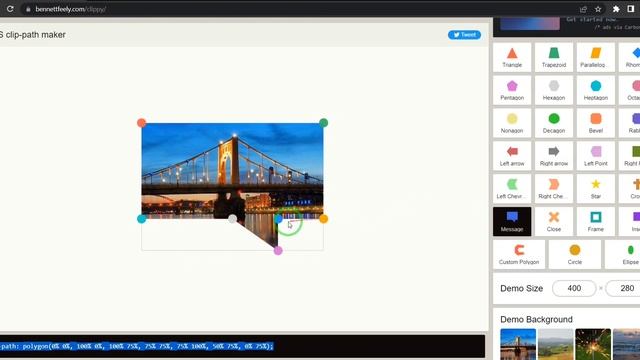Select the Message shape
Viewport: 640px width, 360px height.
512,222
